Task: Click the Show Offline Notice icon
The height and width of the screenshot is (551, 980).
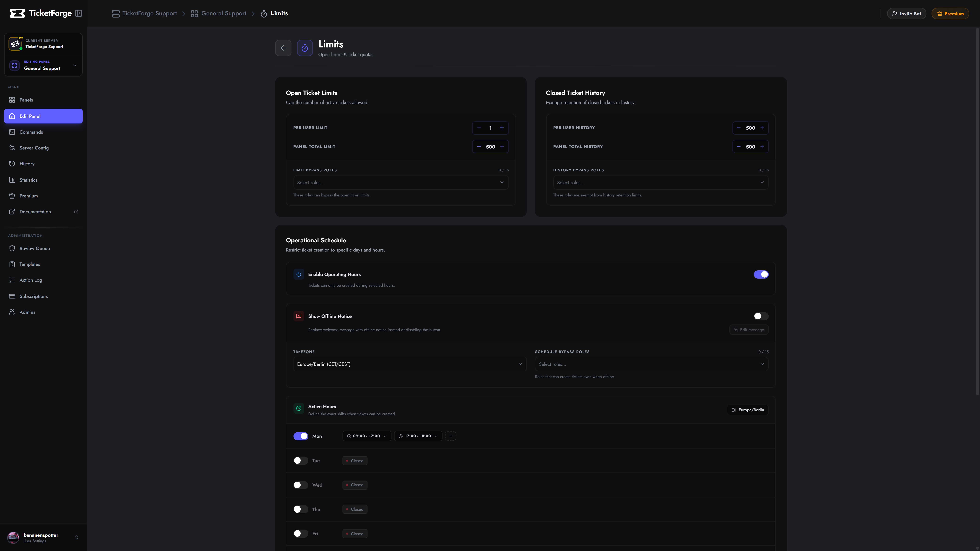Action: pyautogui.click(x=299, y=316)
